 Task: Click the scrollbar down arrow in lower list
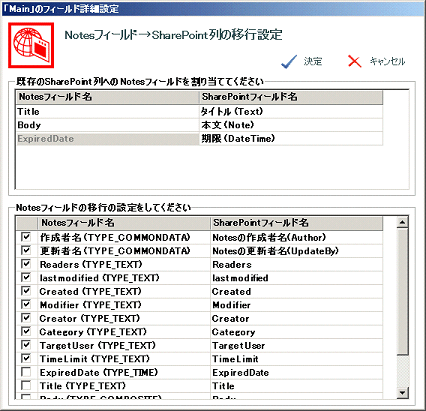(403, 393)
